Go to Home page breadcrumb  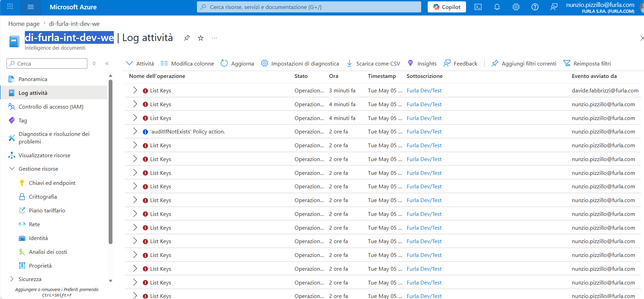[24, 24]
